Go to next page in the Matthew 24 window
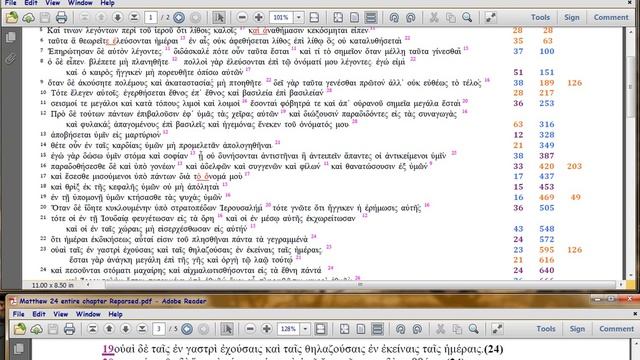The height and width of the screenshot is (360, 640). point(126,329)
